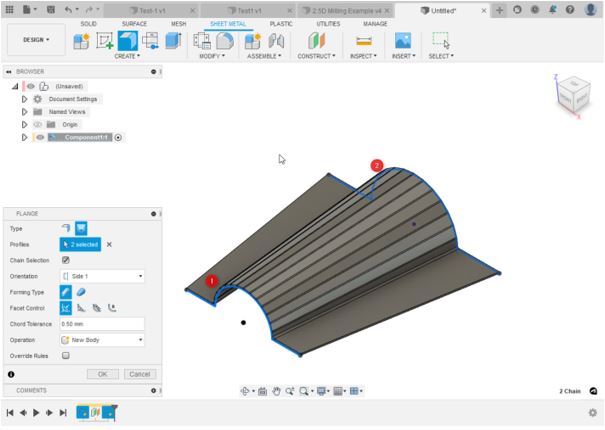This screenshot has height=430, width=605.
Task: Open the Help question mark icon
Action: click(x=570, y=10)
